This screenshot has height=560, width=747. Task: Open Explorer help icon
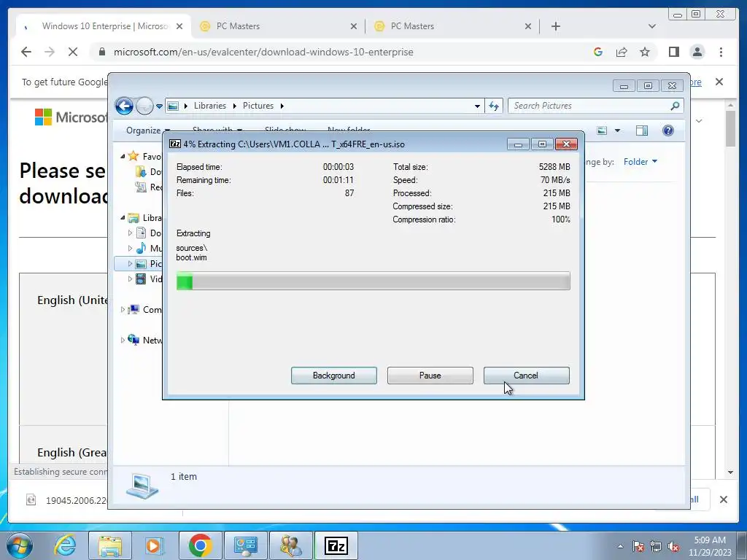[x=668, y=131]
